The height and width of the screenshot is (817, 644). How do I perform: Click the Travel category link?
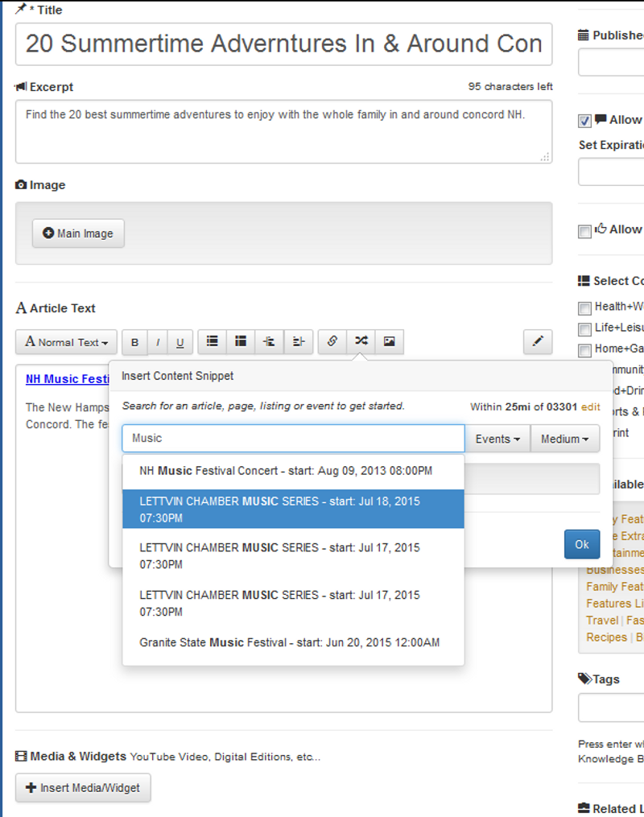point(602,620)
